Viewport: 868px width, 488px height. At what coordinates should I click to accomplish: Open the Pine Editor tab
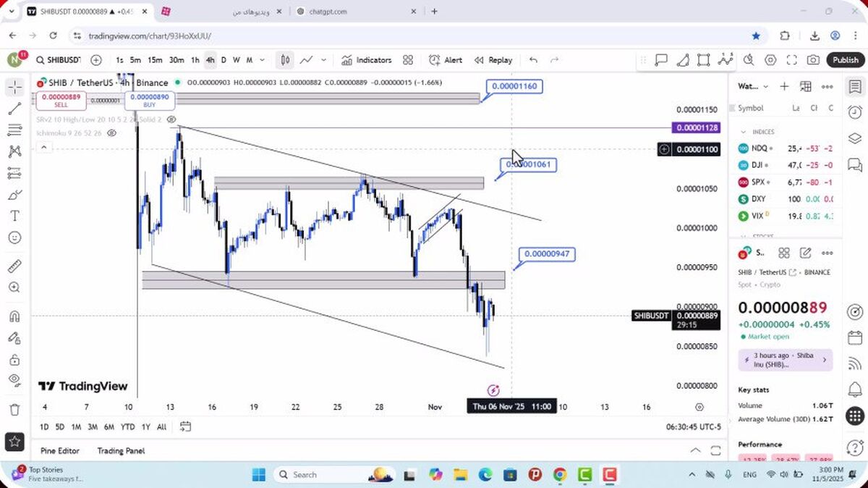coord(60,450)
